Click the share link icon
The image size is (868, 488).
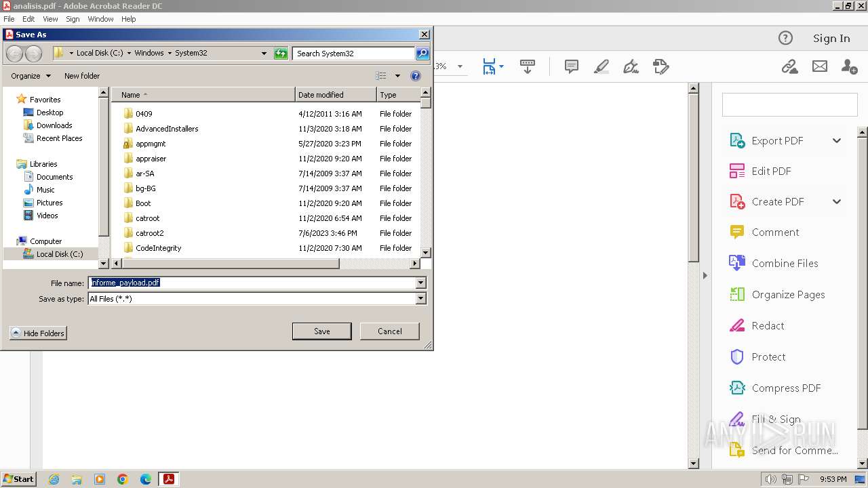pyautogui.click(x=789, y=66)
